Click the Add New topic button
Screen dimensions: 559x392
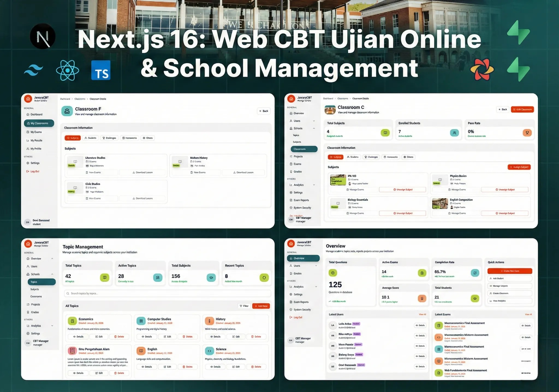pyautogui.click(x=261, y=306)
